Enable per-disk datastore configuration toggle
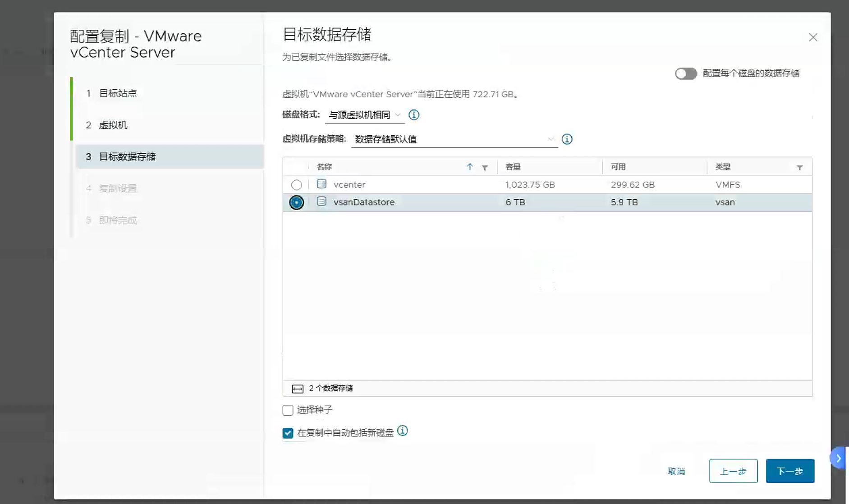Viewport: 849px width, 504px height. click(x=685, y=73)
